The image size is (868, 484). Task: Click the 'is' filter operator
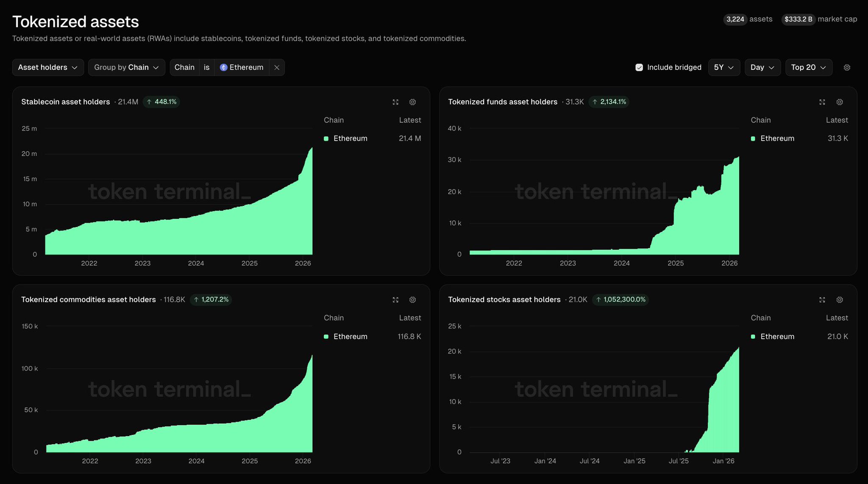coord(206,68)
